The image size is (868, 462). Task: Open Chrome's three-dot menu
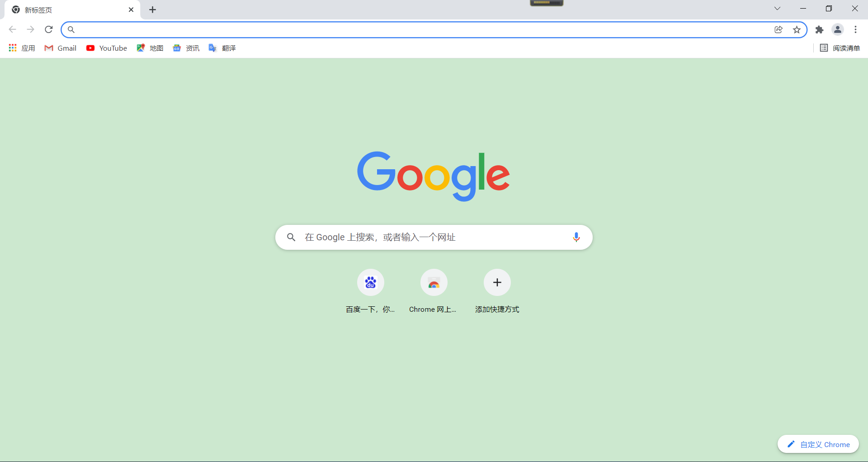(855, 29)
